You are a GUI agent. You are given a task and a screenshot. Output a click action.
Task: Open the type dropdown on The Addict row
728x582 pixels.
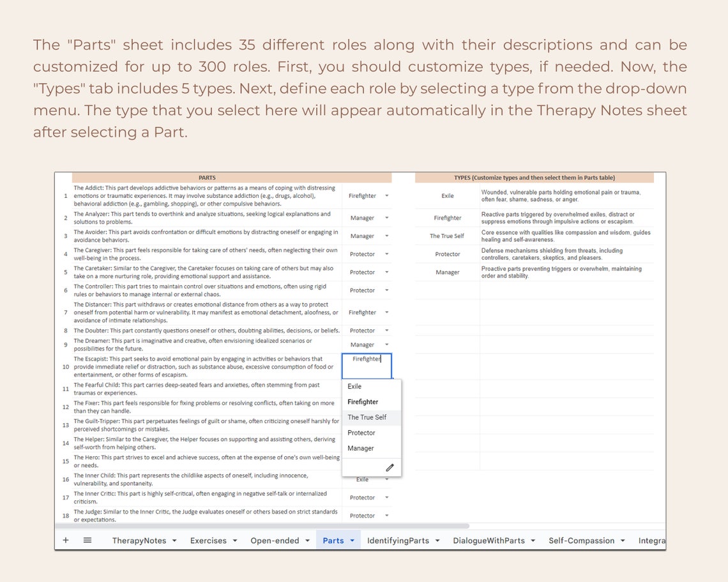(x=386, y=195)
